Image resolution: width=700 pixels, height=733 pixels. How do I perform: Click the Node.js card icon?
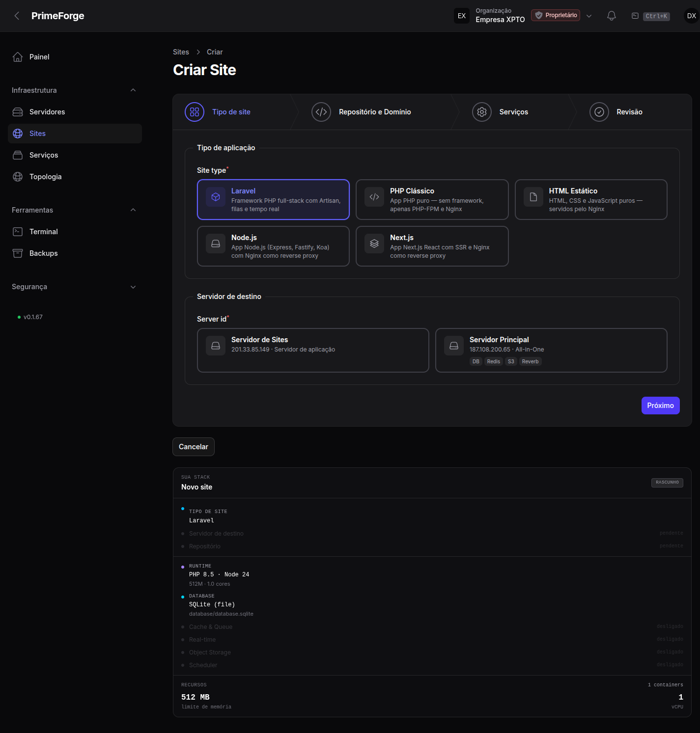[216, 244]
